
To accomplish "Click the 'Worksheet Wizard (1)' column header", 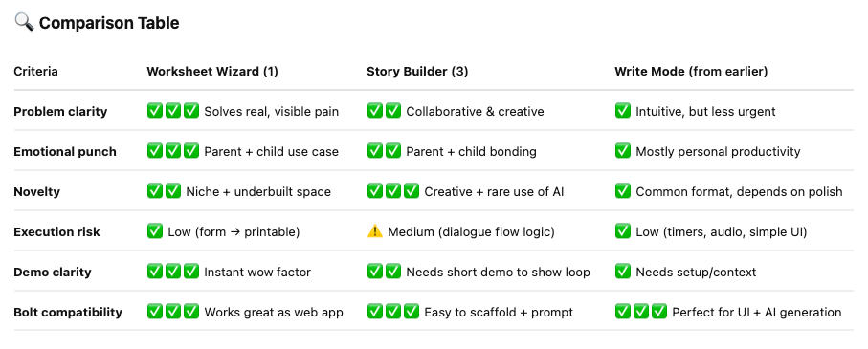I will point(212,72).
